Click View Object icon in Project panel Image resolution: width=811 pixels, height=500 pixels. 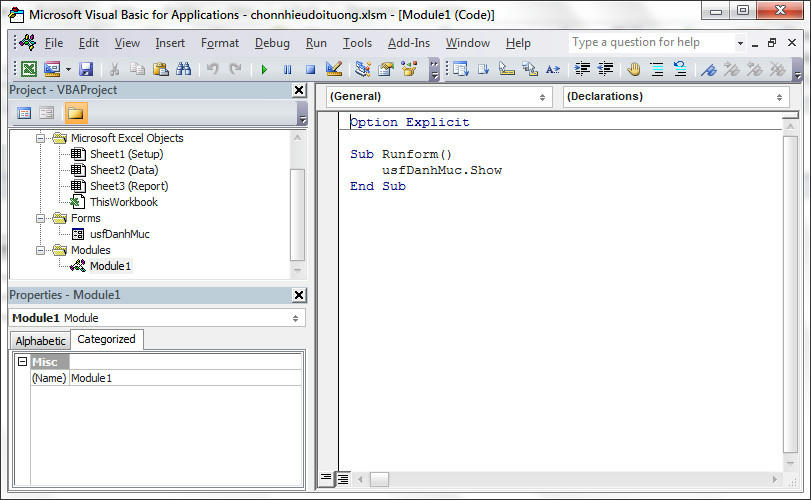pos(47,113)
